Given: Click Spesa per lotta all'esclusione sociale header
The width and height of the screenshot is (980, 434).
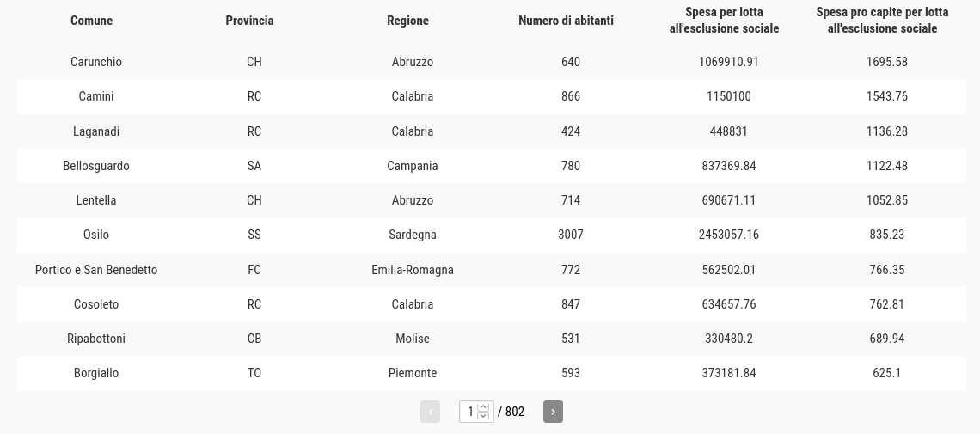Looking at the screenshot, I should coord(724,21).
